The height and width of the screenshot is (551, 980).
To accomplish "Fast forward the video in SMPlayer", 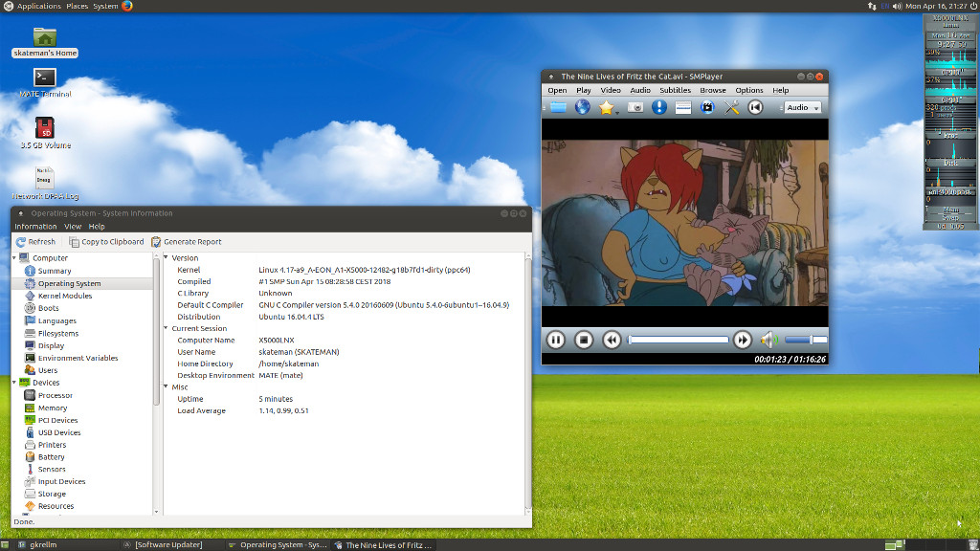I will 743,340.
